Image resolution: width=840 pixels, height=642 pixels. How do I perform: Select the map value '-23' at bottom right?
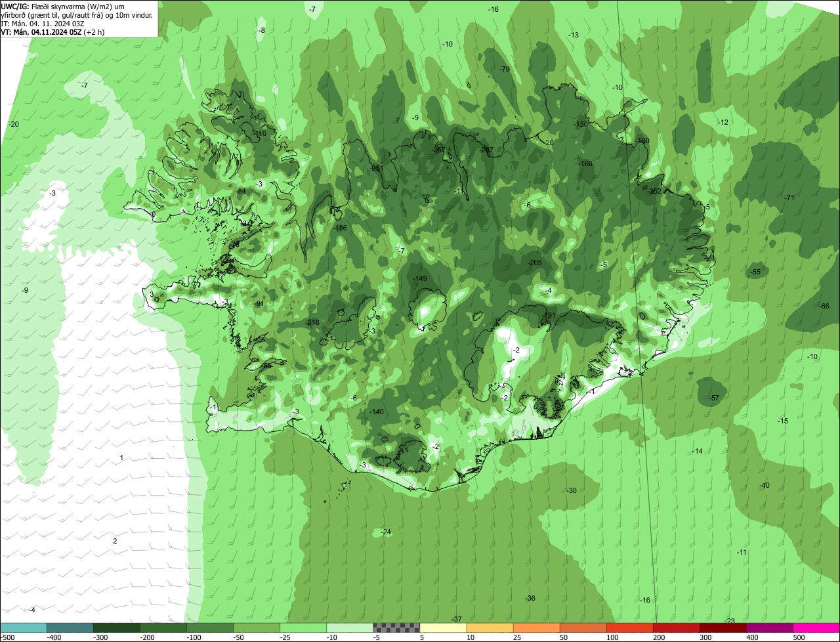[x=730, y=621]
